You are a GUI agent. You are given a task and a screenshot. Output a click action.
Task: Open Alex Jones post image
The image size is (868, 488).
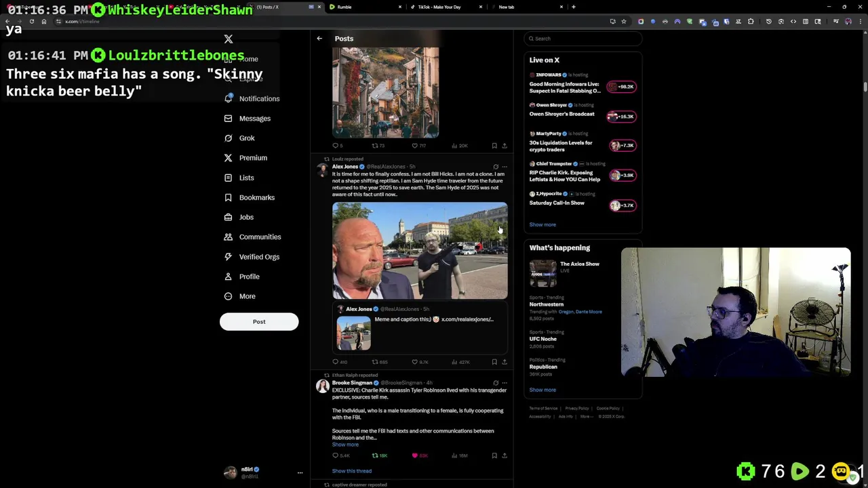pyautogui.click(x=420, y=251)
